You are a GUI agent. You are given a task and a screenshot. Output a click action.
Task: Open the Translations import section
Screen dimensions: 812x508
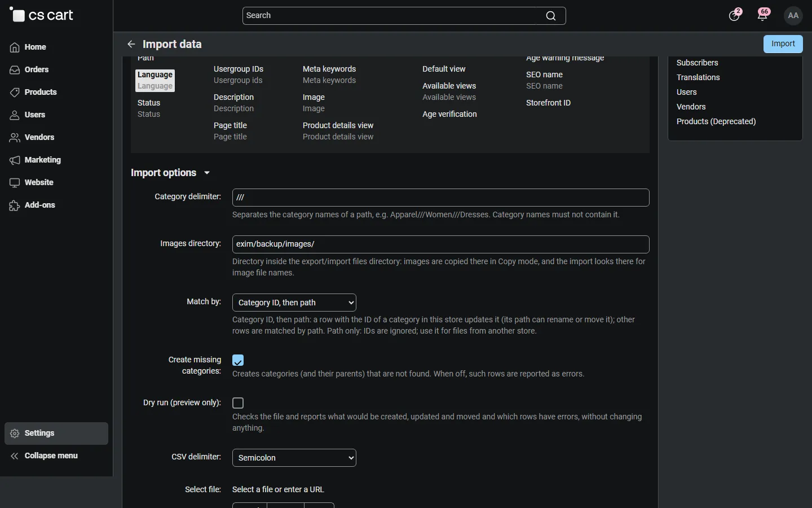(698, 77)
